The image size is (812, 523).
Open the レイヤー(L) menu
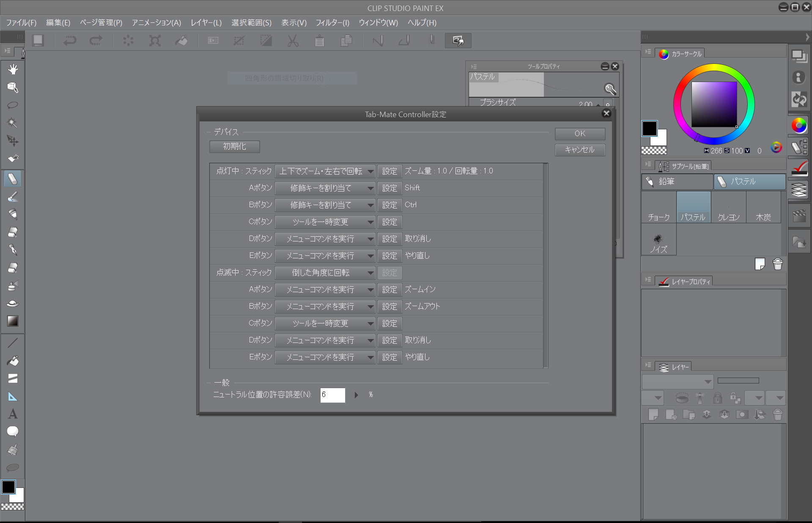click(206, 23)
